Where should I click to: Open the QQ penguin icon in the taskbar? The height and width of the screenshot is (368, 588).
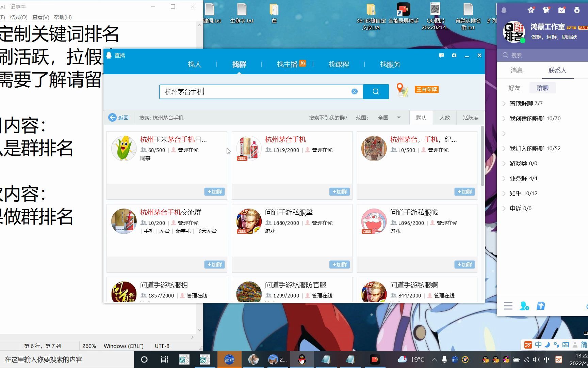302,359
